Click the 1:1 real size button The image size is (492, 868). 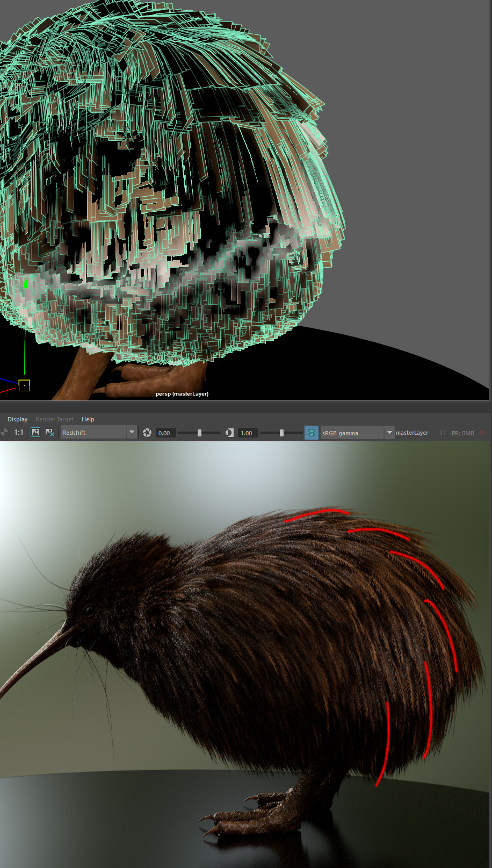pos(19,433)
